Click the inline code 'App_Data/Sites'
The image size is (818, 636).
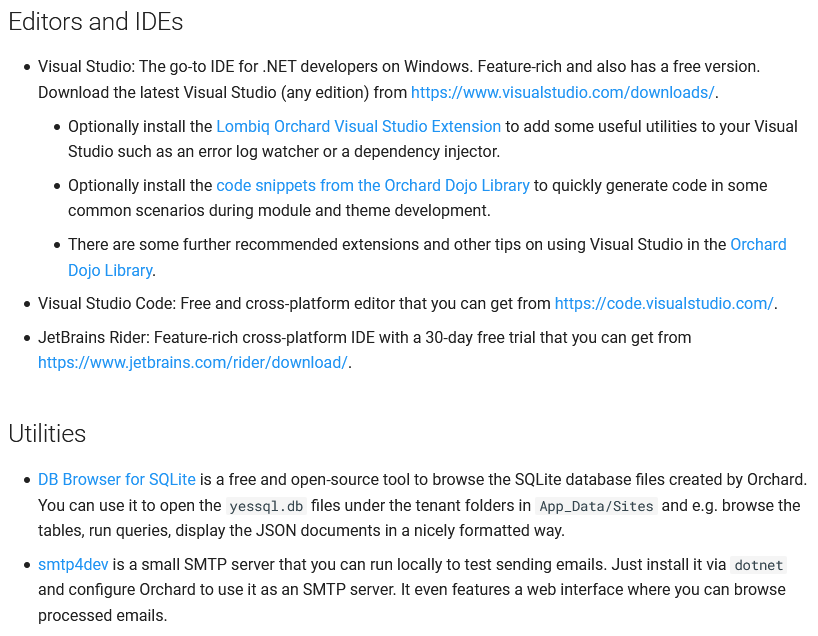click(596, 506)
